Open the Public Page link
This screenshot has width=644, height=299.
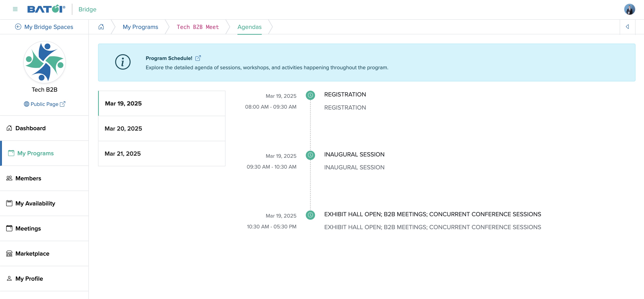pos(45,104)
